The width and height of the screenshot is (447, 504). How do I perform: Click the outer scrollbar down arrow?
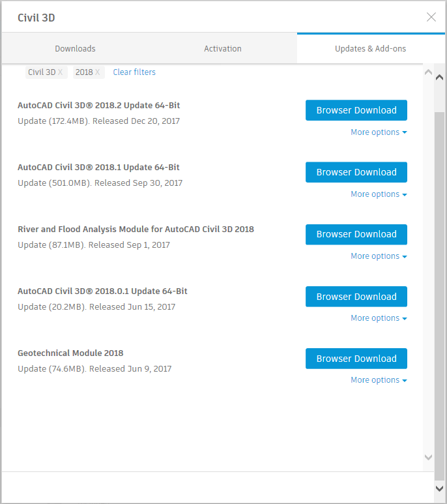[x=439, y=488]
